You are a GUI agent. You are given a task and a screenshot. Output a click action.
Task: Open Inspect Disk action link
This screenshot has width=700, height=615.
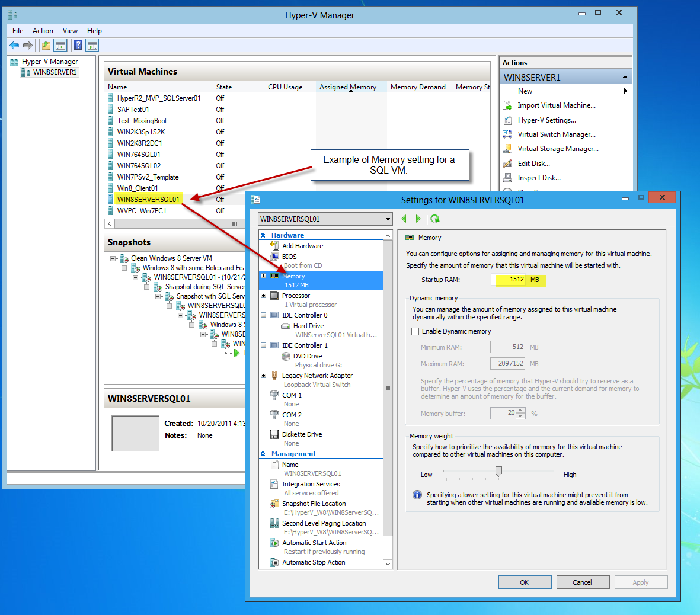539,178
